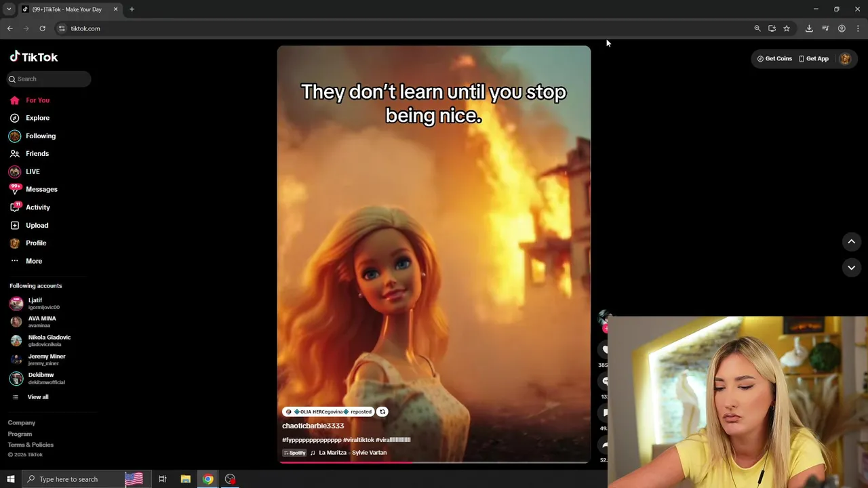
Task: Open Profile from the sidebar
Action: [x=36, y=243]
